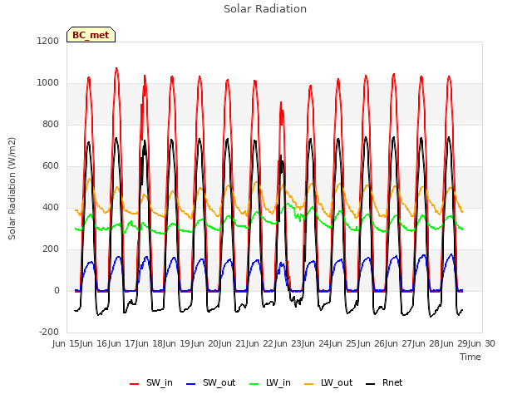This screenshot has width=532, height=399.
Task: Click the Jun 25 x-axis date label
Action: 344,343
